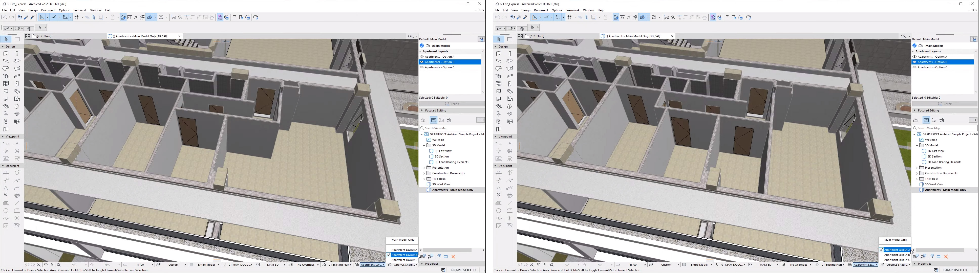Toggle eye for Apartments - Option C, right window
This screenshot has height=273, width=980.
914,67
